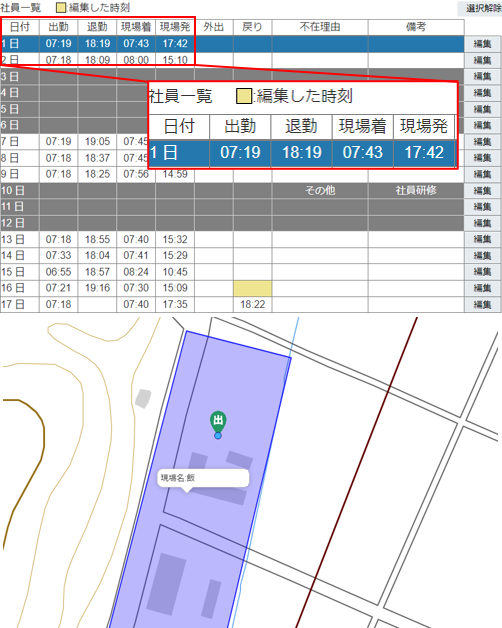Select the yellow edited 戻り cell on 16日
Viewport: 502px width, 628px height.
click(x=252, y=288)
